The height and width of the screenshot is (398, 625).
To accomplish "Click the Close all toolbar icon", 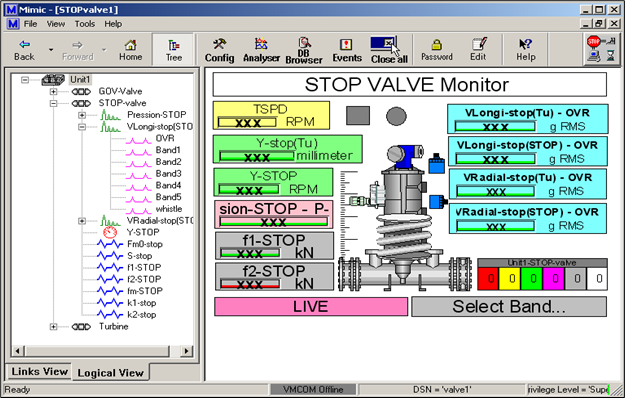I will tap(389, 50).
